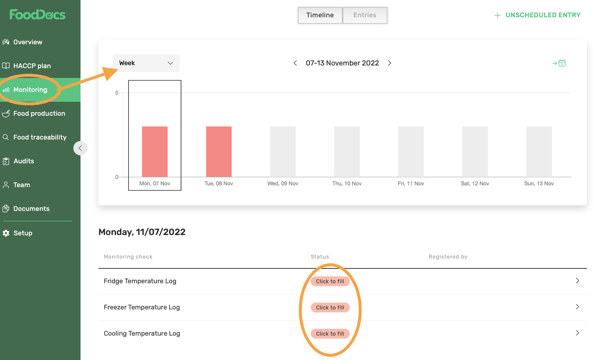600x360 pixels.
Task: Go to Food production
Action: (x=39, y=114)
